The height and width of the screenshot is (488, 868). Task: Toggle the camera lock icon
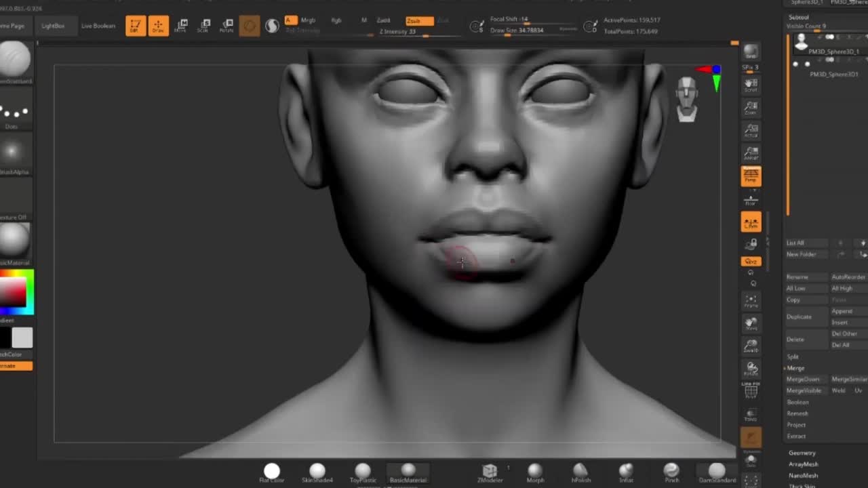point(751,244)
